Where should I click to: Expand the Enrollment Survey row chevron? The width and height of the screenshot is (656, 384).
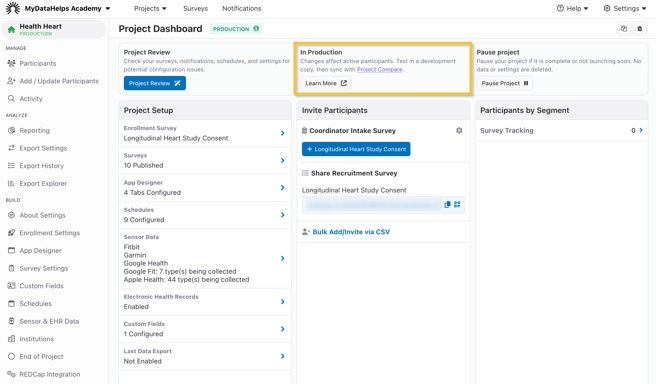[x=282, y=133]
